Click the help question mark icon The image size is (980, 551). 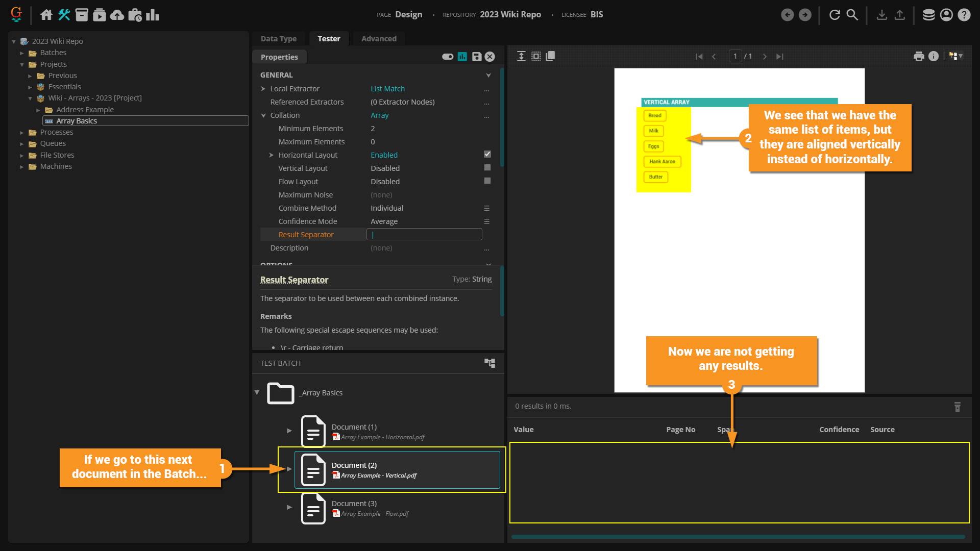[964, 15]
